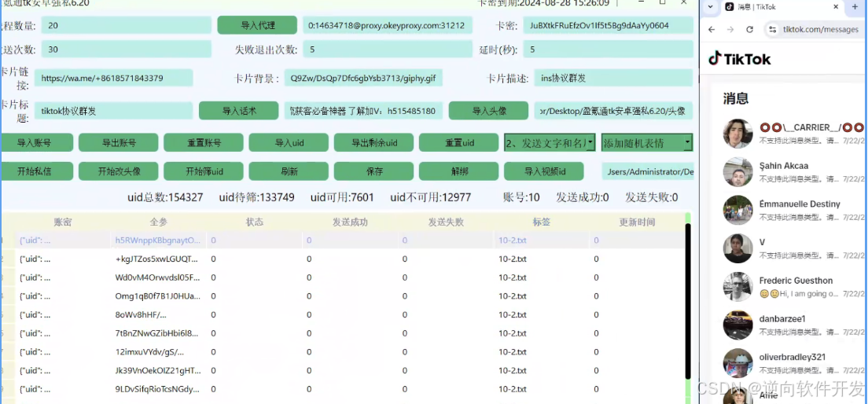Click the 解绑 button
This screenshot has width=868, height=404.
(459, 171)
